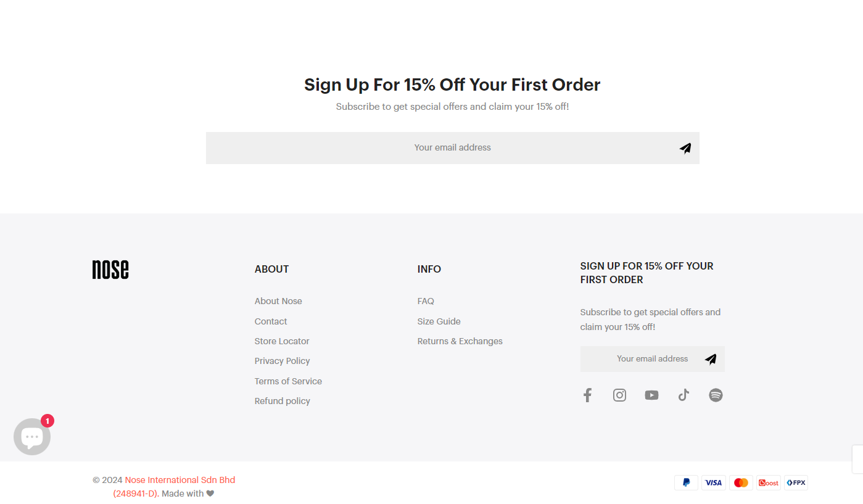Viewport: 863px width, 504px height.
Task: Open the About Nose link
Action: tap(278, 301)
